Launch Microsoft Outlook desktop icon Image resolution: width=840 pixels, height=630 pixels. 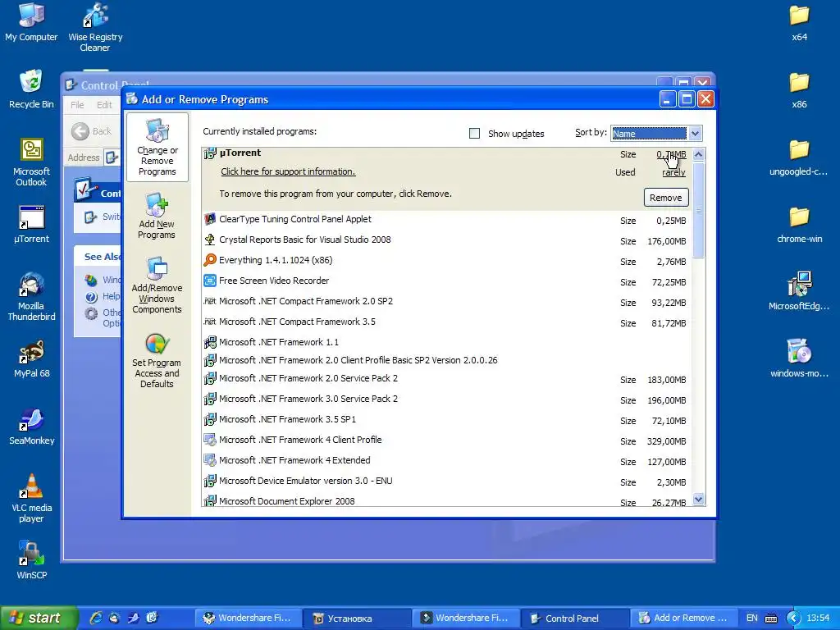tap(31, 162)
